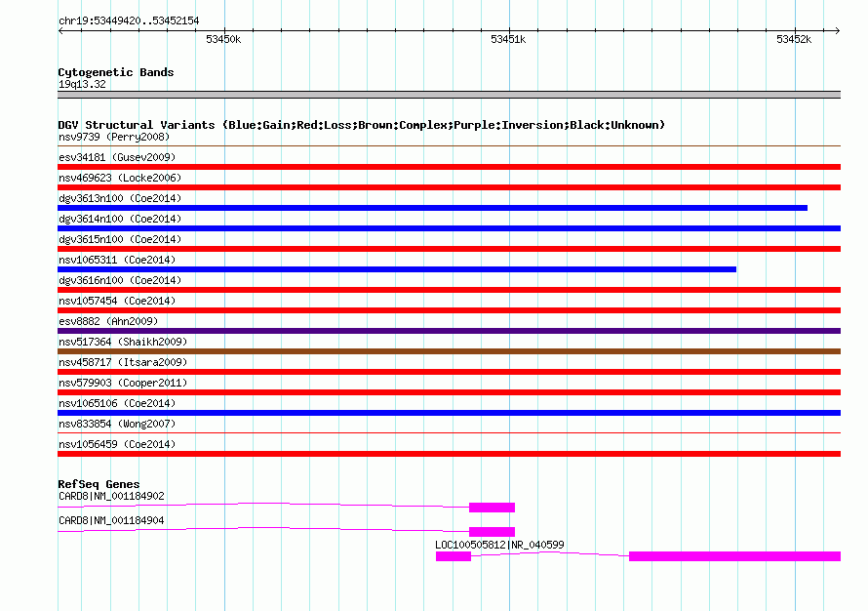This screenshot has width=868, height=611.
Task: Click the nsv1057454 (Coe2014) label
Action: [117, 301]
